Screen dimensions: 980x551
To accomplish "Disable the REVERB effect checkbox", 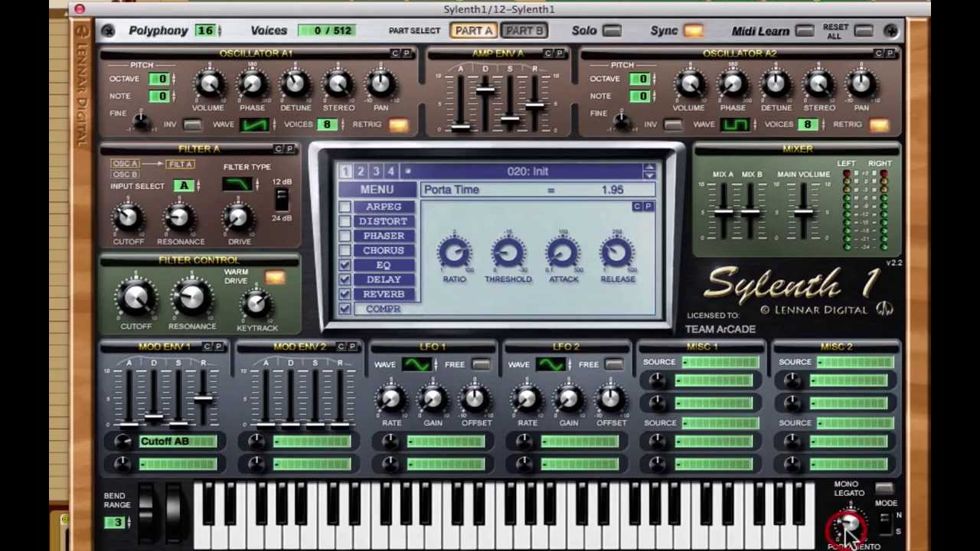I will click(x=345, y=294).
